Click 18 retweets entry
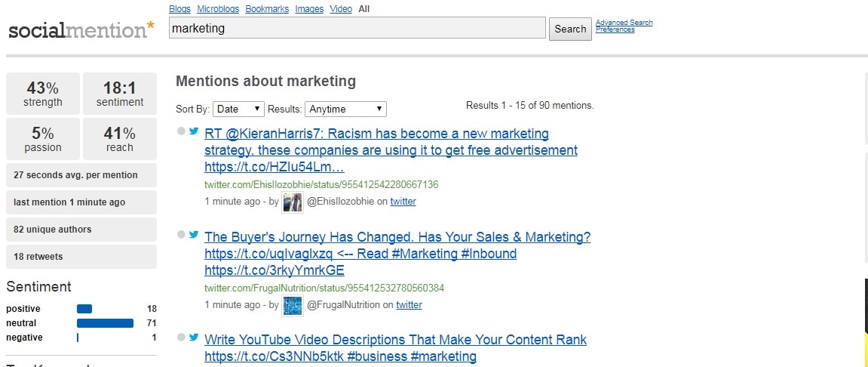868x367 pixels. [x=81, y=257]
